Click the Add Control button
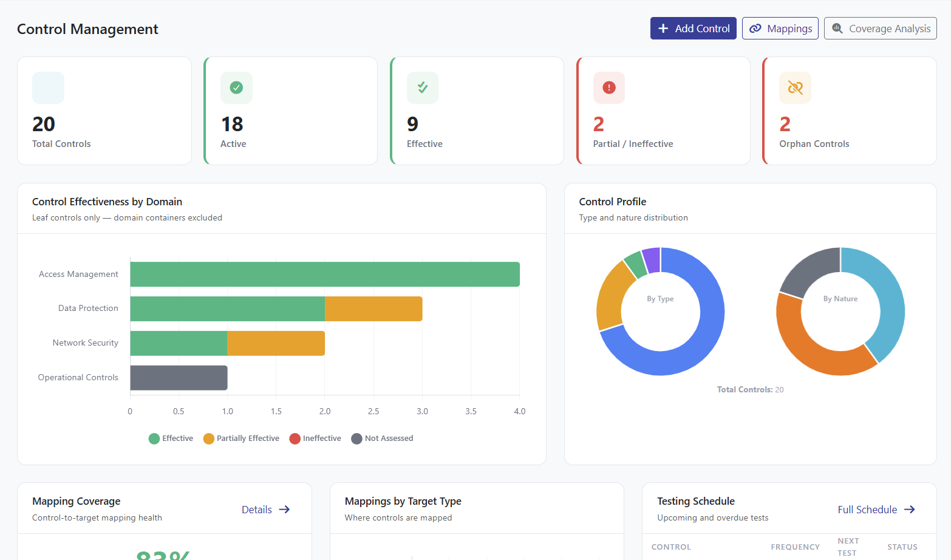The height and width of the screenshot is (560, 951). (693, 29)
